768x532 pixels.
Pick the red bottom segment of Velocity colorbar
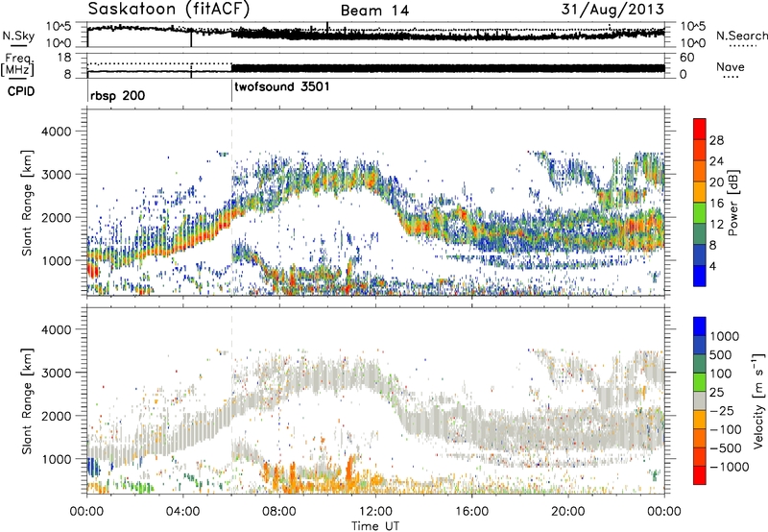click(x=700, y=475)
